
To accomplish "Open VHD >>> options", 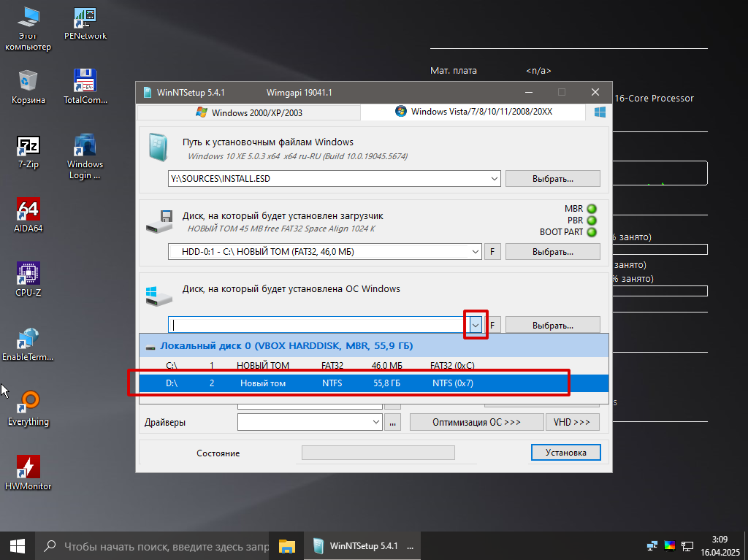I will [x=572, y=422].
